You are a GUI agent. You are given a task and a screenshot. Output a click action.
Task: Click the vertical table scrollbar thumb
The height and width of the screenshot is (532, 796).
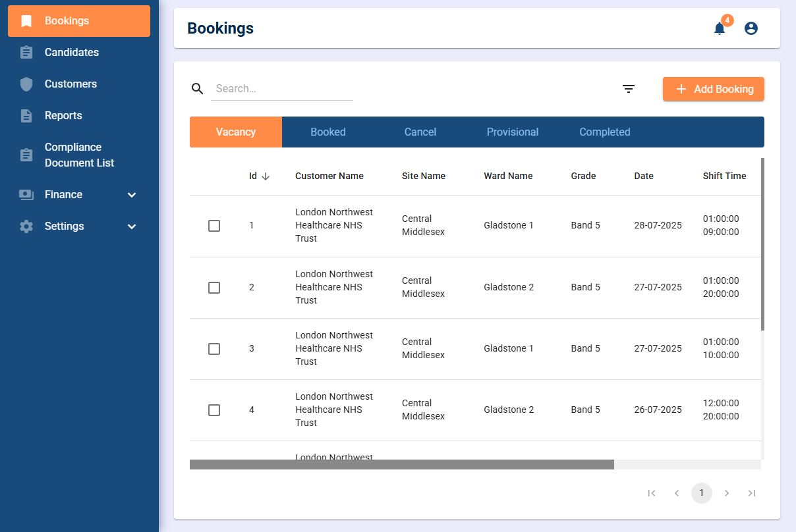click(x=762, y=244)
